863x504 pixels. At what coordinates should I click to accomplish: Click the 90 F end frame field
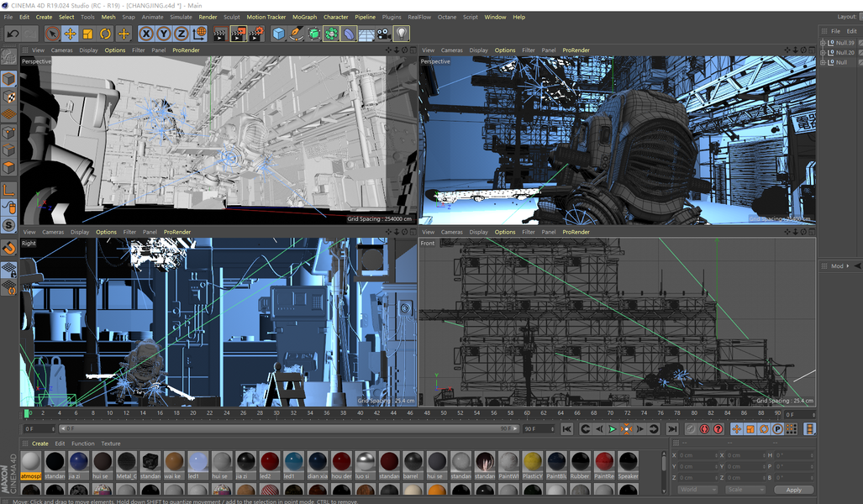point(539,429)
